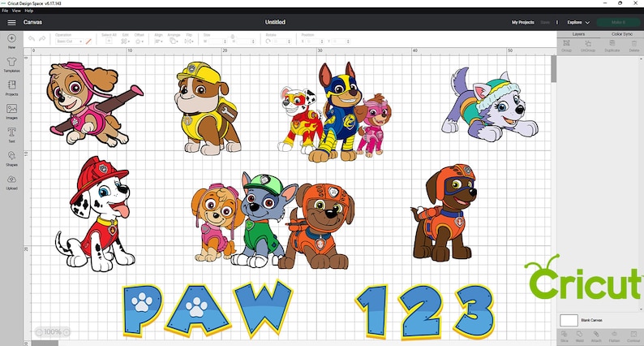Viewport: 644px width, 346px height.
Task: Expand the Align dropdown
Action: [x=158, y=41]
